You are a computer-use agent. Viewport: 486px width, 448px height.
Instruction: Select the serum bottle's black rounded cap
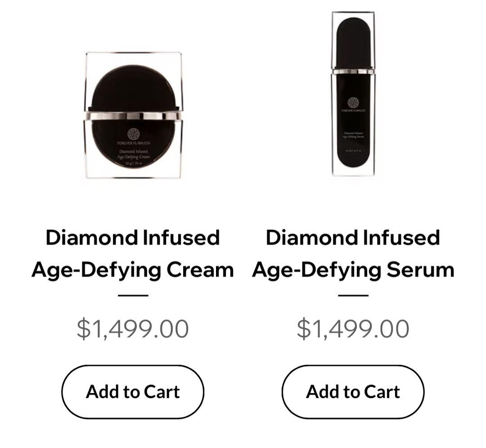point(353,41)
